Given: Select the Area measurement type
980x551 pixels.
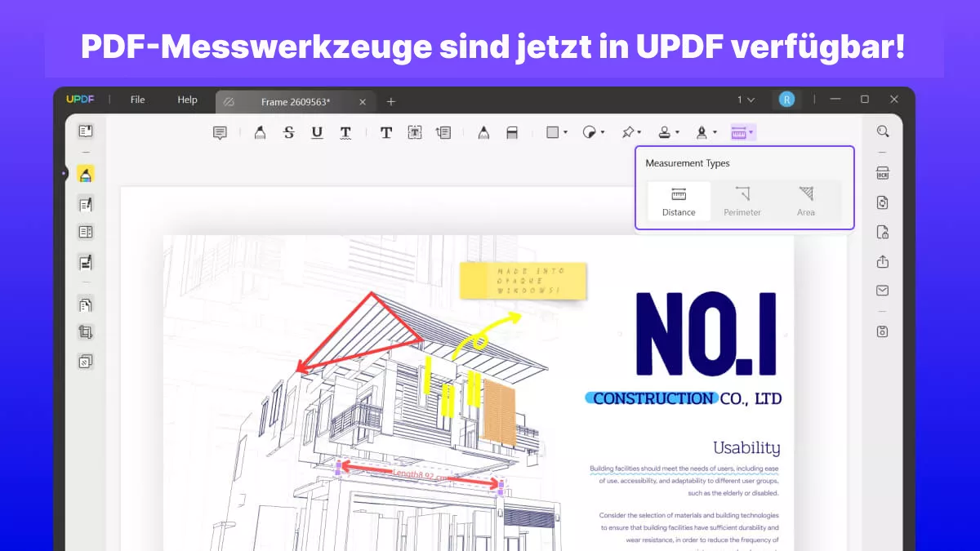Looking at the screenshot, I should [x=805, y=201].
